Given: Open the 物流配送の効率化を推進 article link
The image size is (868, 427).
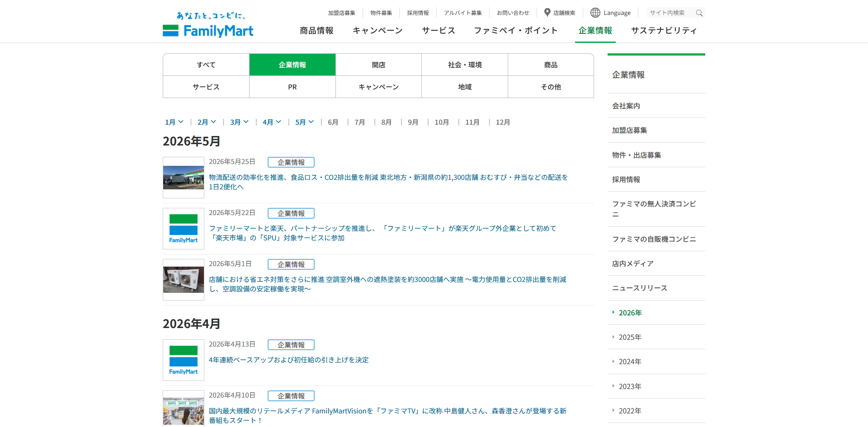Looking at the screenshot, I should tap(388, 182).
